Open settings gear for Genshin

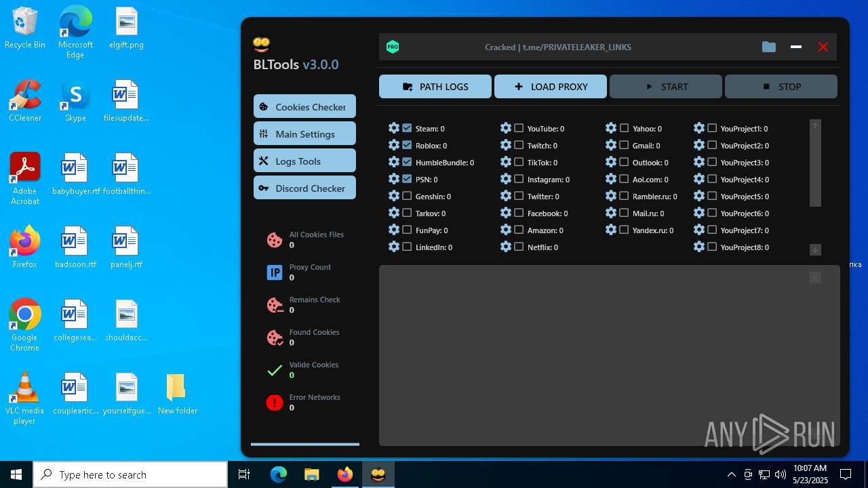394,196
